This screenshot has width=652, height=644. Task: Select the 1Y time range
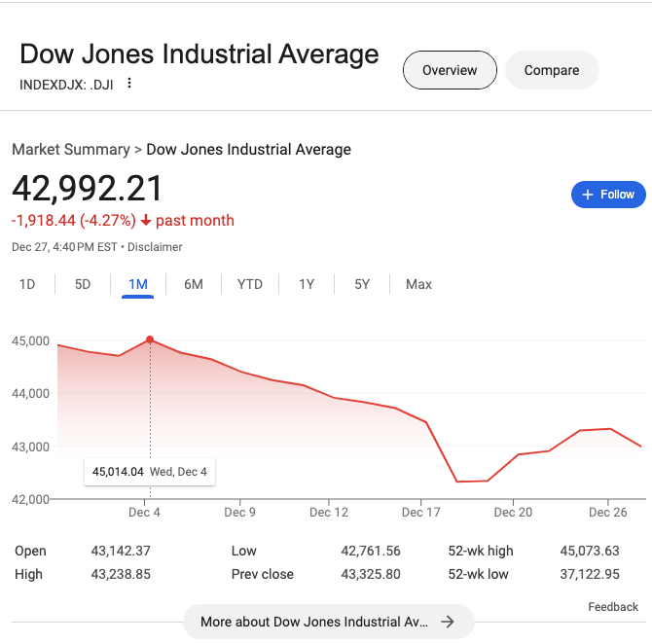307,284
